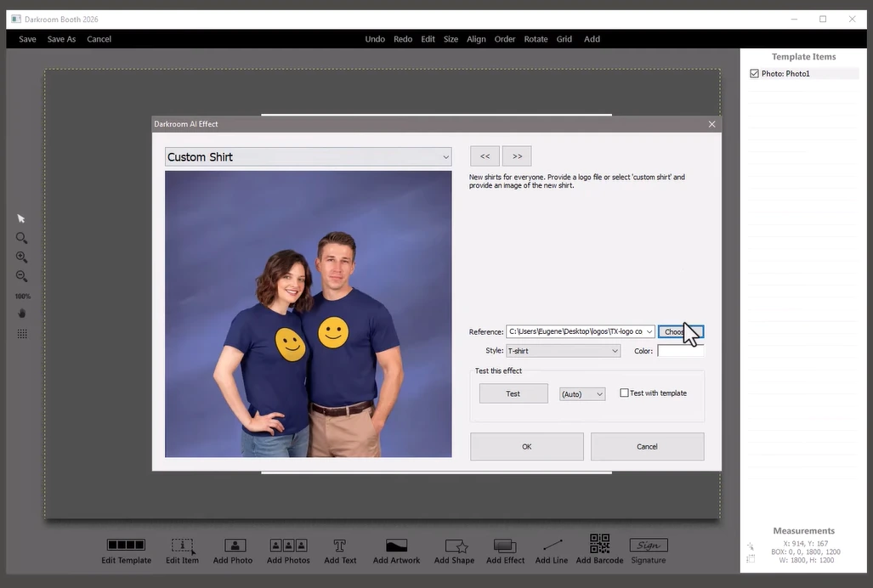Open the Rotate menu

coord(536,39)
